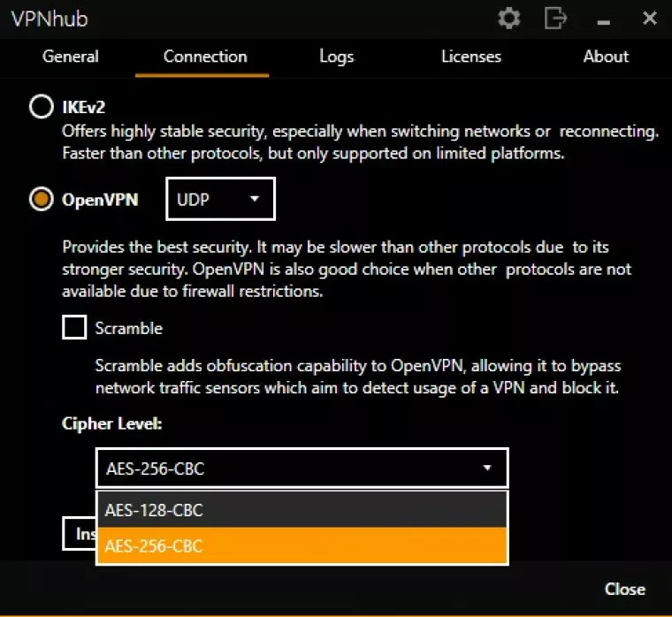Switch to the General tab

click(x=71, y=57)
